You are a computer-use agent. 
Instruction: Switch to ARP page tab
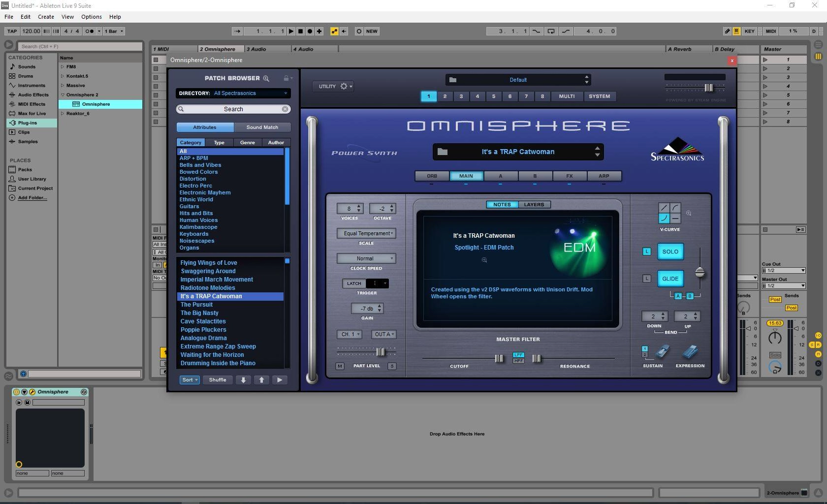(x=604, y=176)
